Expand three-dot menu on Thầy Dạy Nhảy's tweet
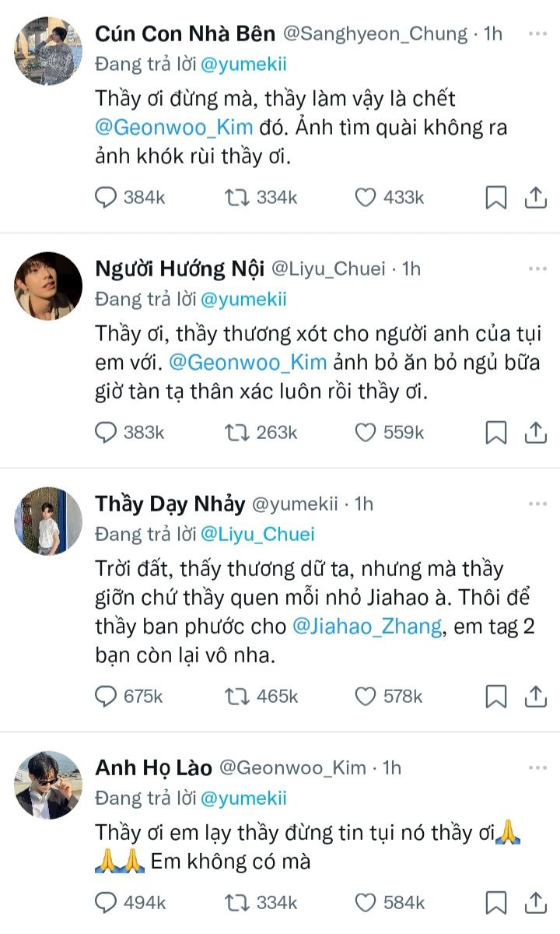The width and height of the screenshot is (560, 934). (537, 504)
